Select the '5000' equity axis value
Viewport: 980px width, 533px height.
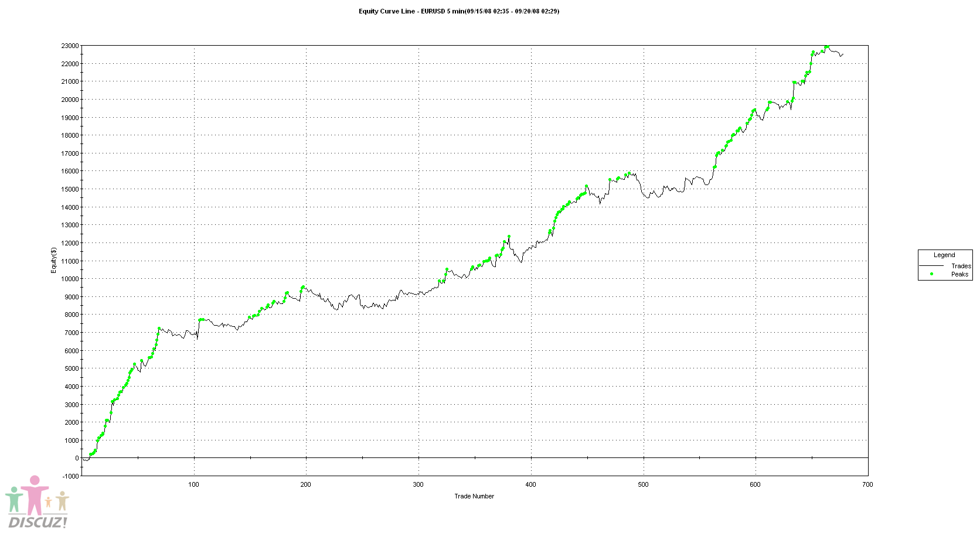(72, 368)
